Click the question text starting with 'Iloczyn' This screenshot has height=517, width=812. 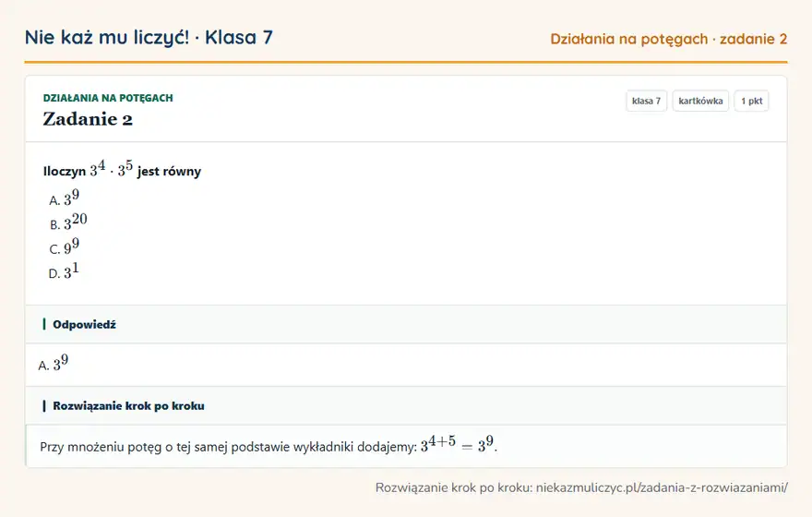click(x=122, y=170)
